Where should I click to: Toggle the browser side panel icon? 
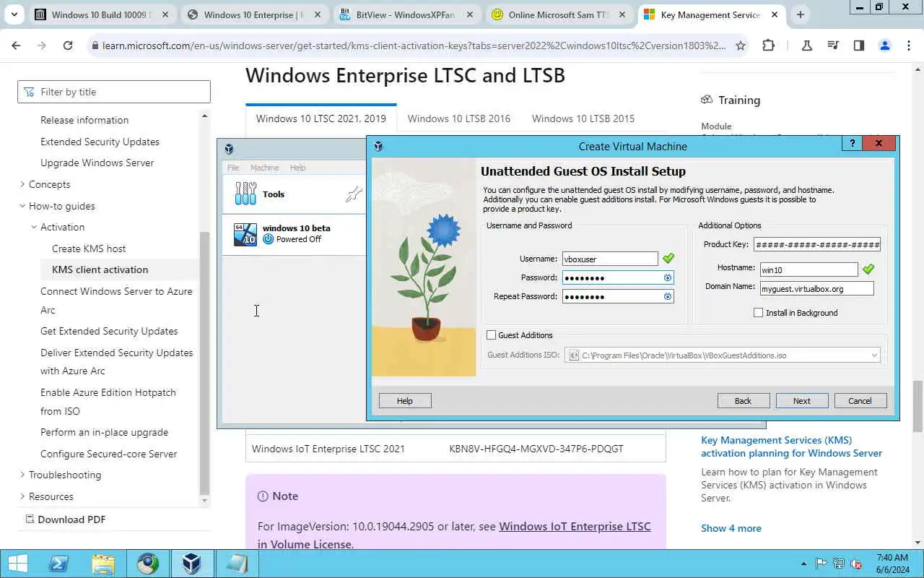859,46
